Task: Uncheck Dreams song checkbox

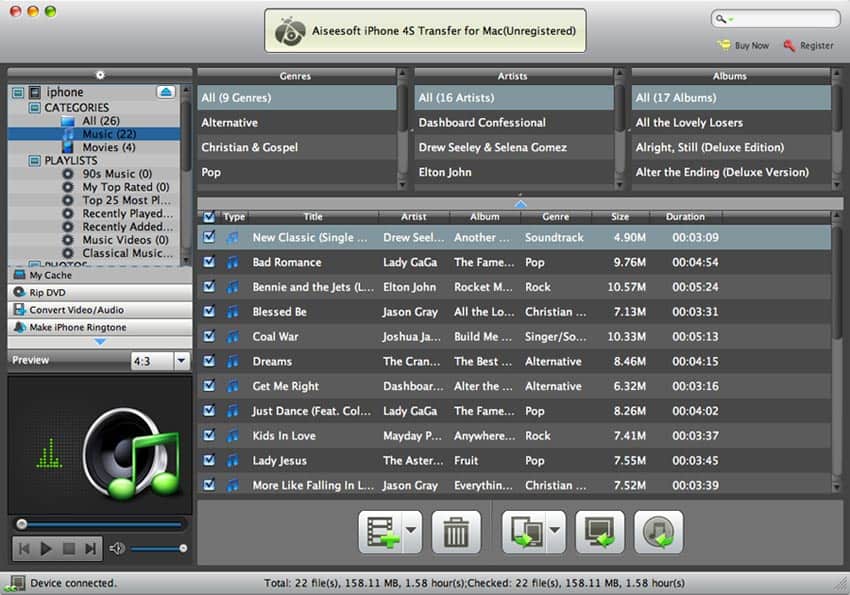Action: click(209, 360)
